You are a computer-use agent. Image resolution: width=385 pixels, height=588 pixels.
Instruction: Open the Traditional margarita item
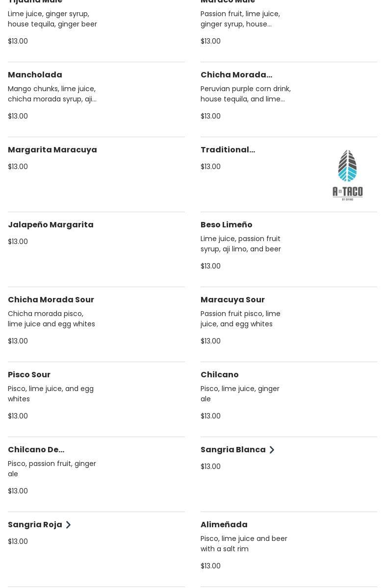point(228,150)
